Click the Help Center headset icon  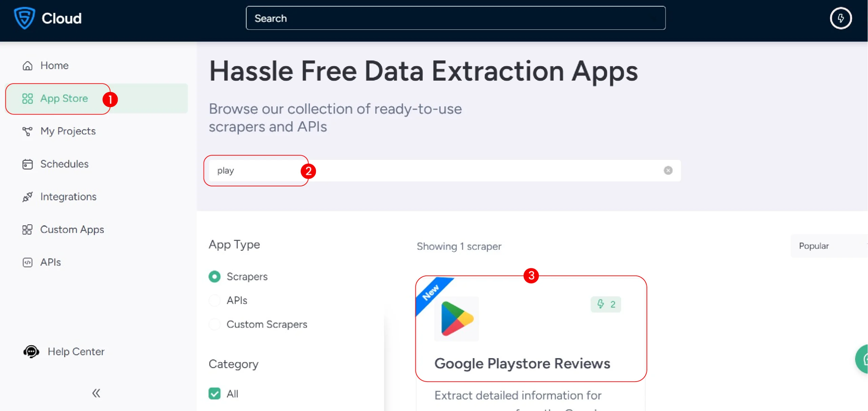click(31, 351)
